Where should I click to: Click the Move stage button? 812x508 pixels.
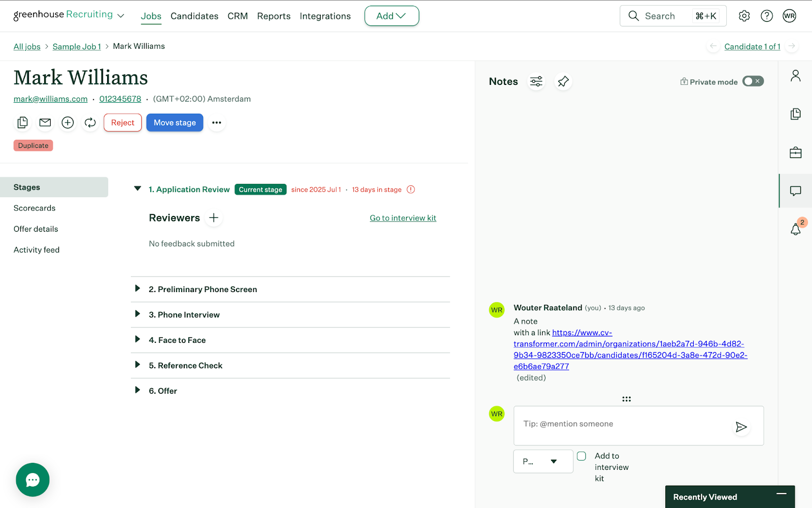[175, 122]
